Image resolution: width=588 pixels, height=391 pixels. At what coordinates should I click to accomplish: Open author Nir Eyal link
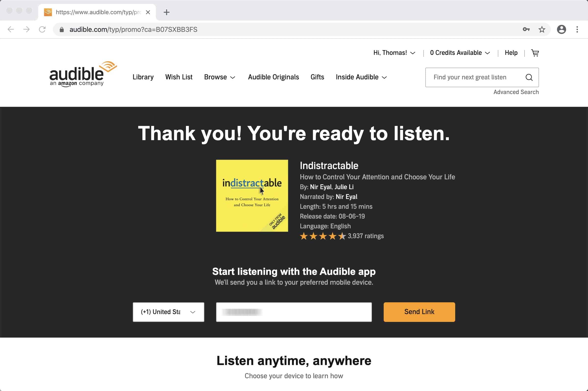(321, 187)
